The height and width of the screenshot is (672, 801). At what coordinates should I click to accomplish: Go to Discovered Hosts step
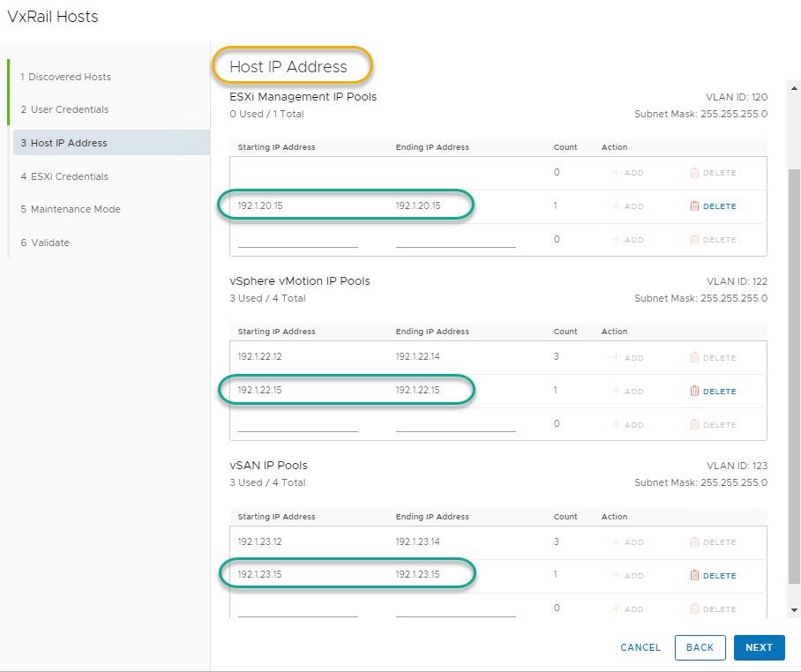coord(70,77)
